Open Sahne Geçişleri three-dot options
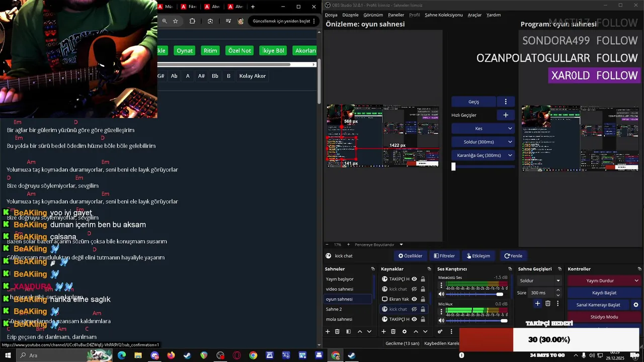Image resolution: width=644 pixels, height=362 pixels. [557, 303]
